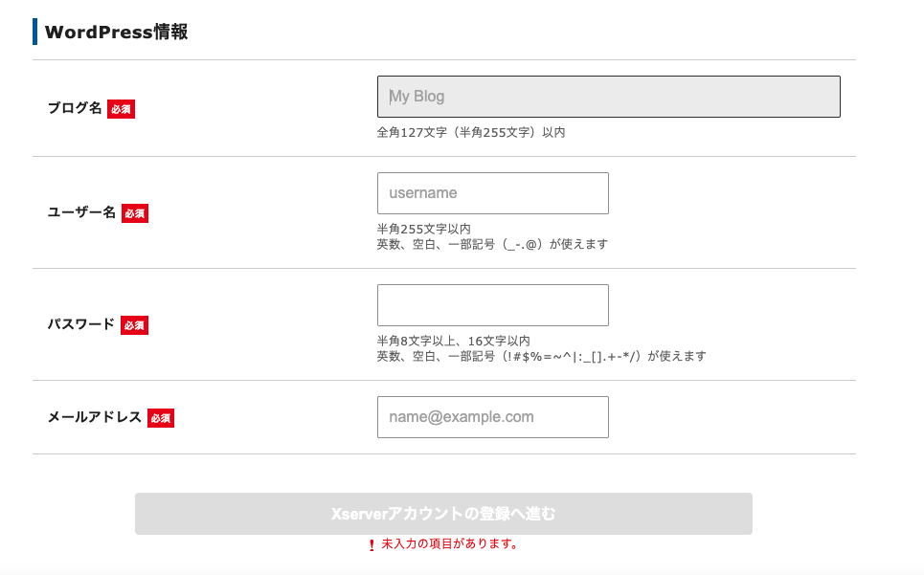Focus the ブログ名 My Blog input field
924x575 pixels.
pyautogui.click(x=609, y=97)
